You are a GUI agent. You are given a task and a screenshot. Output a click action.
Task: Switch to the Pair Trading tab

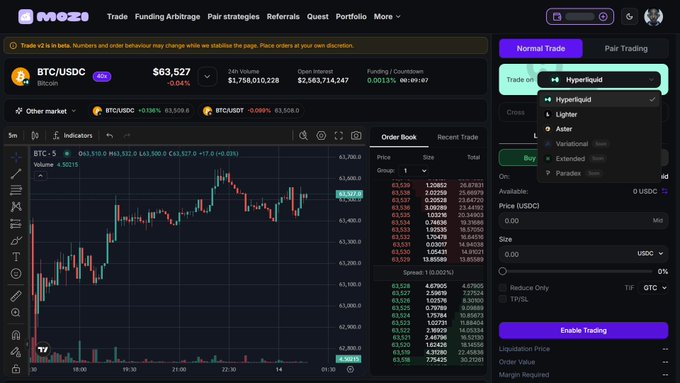tap(626, 49)
